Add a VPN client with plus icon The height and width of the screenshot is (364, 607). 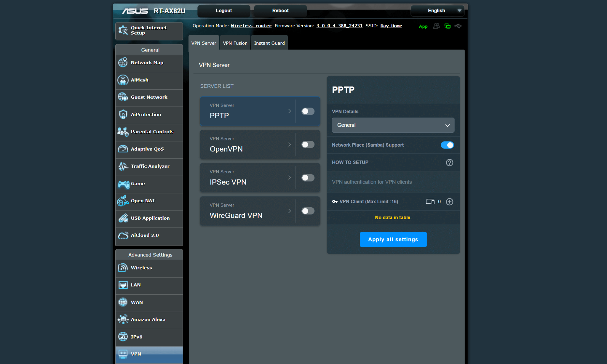tap(449, 202)
